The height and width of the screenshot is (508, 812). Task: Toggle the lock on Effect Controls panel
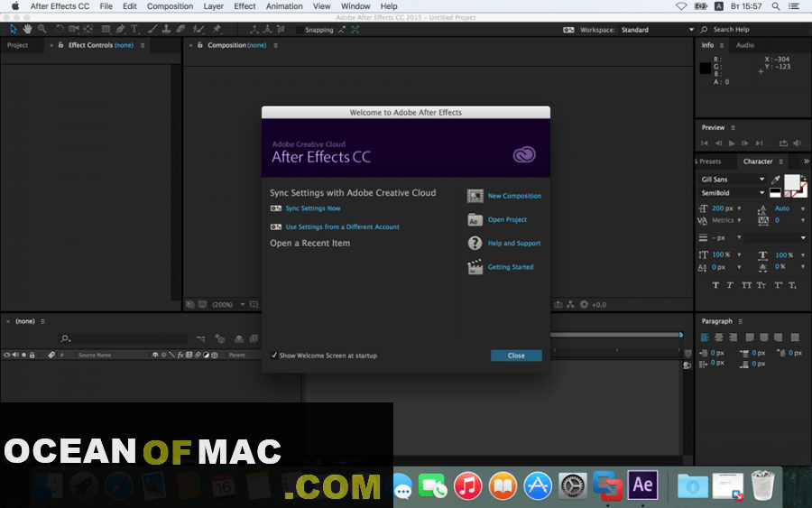[61, 45]
